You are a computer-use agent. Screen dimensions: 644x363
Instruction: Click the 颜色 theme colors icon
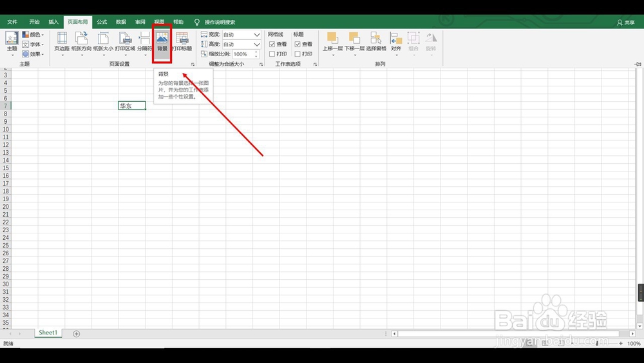coord(26,35)
